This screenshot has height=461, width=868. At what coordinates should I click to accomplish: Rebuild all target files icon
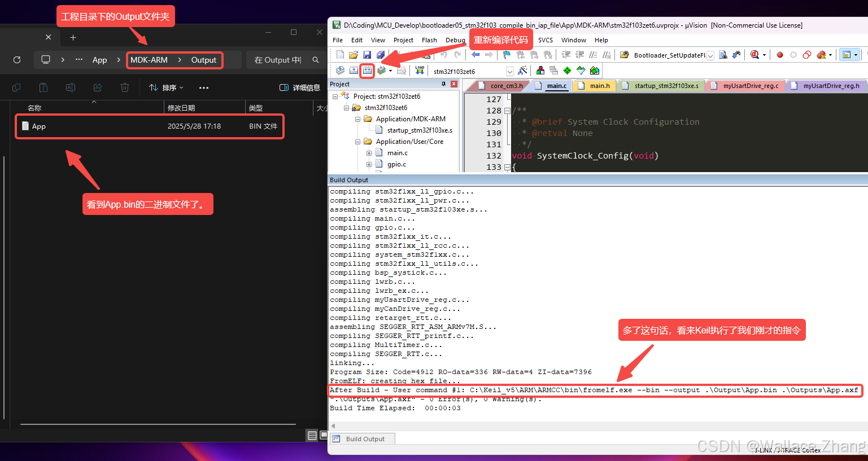[367, 71]
